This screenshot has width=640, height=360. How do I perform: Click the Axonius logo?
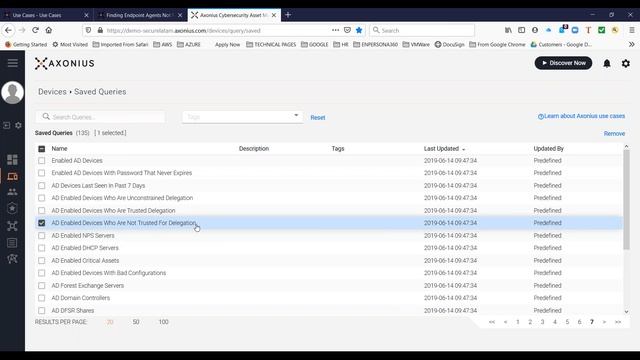click(x=64, y=63)
